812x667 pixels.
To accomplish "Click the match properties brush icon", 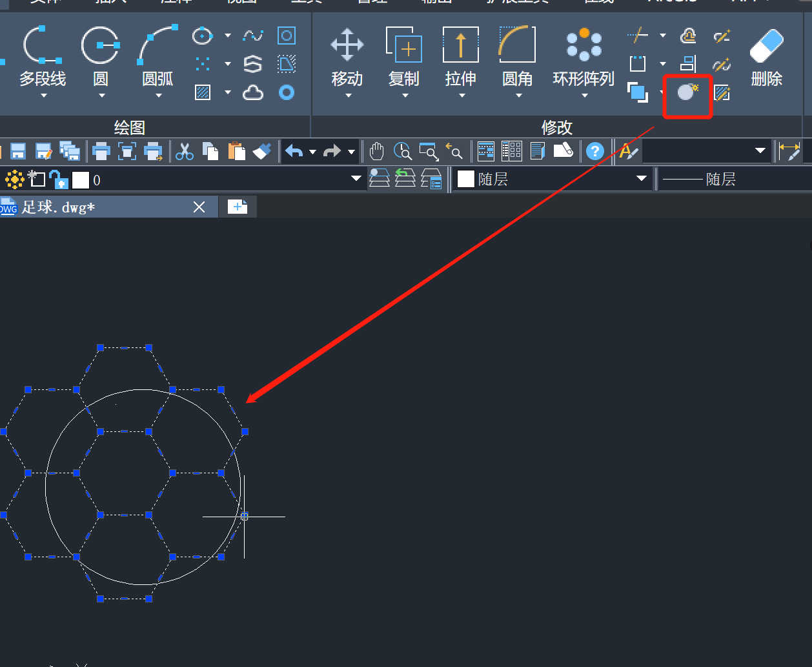I will pos(262,152).
